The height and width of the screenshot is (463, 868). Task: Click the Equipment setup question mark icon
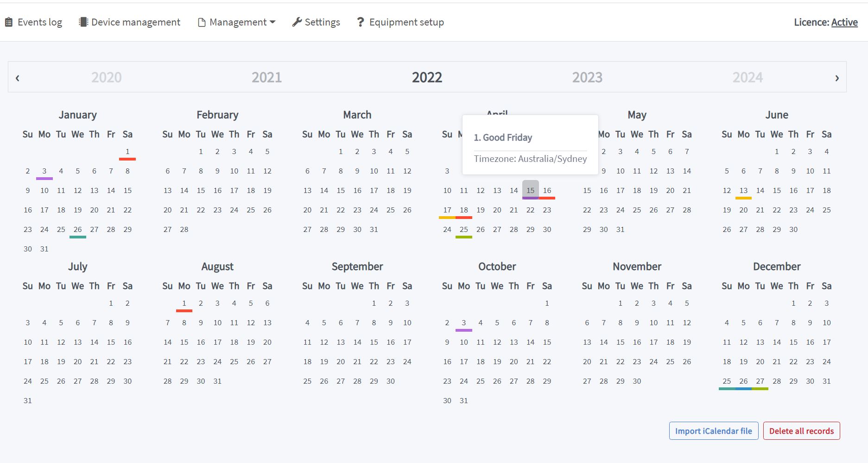[x=361, y=22]
